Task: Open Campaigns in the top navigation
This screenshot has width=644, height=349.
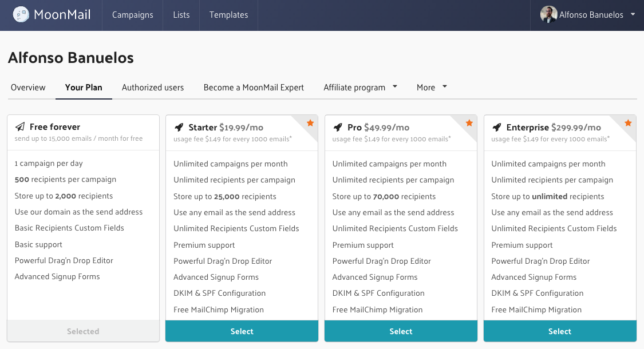Action: pyautogui.click(x=132, y=15)
